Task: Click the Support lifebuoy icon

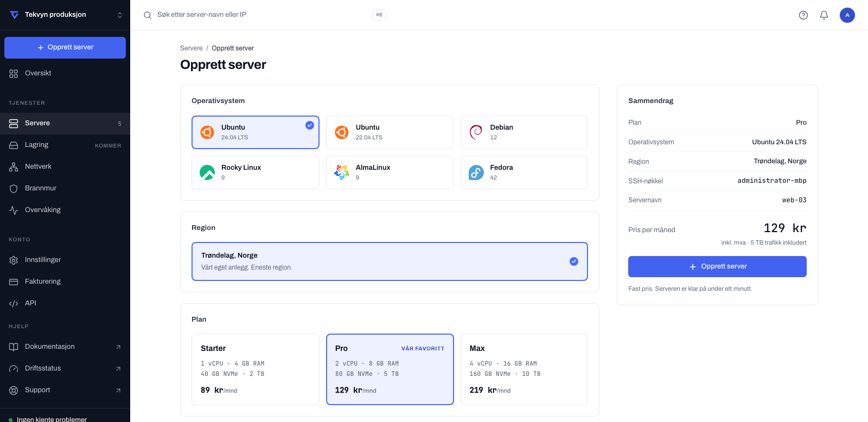Action: point(14,391)
